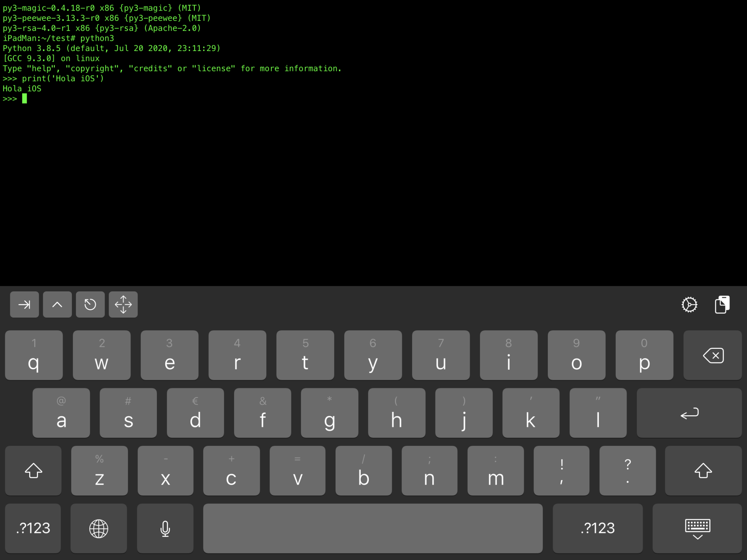Switch to numbers layout with left .?123 key
The width and height of the screenshot is (747, 560).
click(x=32, y=528)
